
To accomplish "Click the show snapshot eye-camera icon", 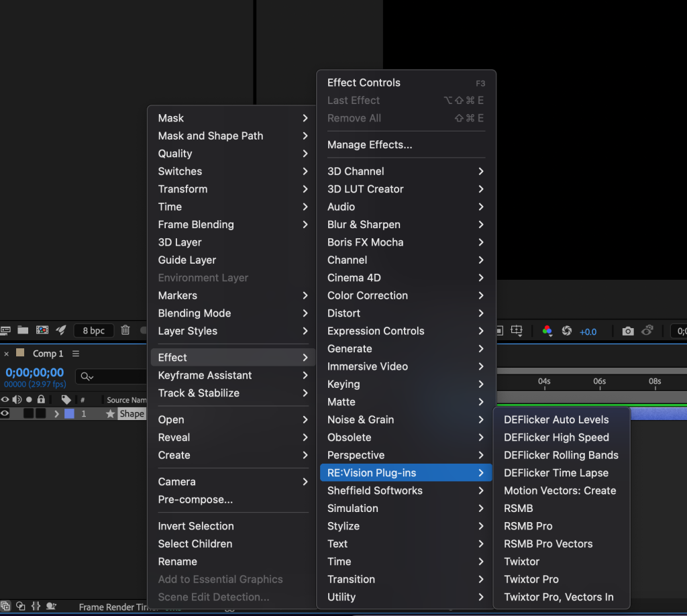I will point(647,331).
